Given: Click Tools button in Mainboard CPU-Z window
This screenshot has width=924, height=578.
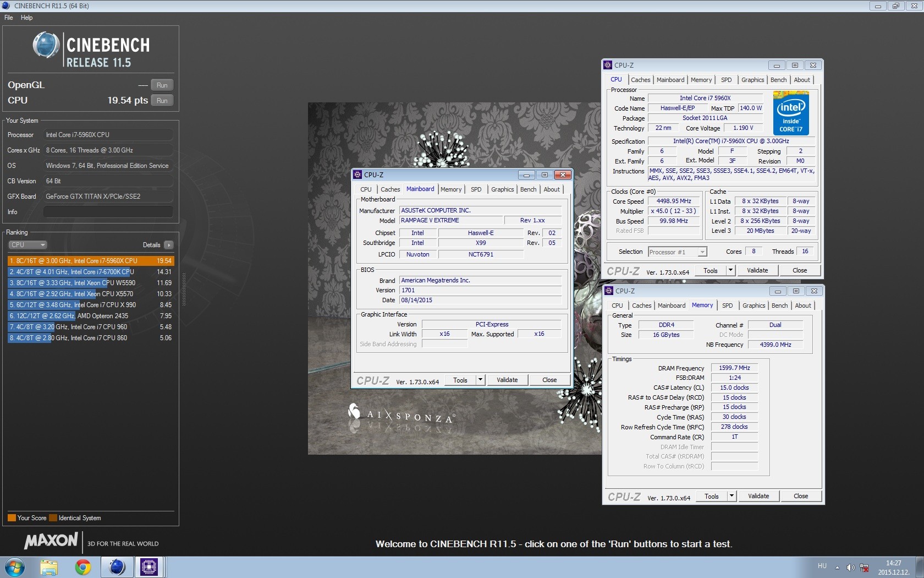Looking at the screenshot, I should 460,380.
